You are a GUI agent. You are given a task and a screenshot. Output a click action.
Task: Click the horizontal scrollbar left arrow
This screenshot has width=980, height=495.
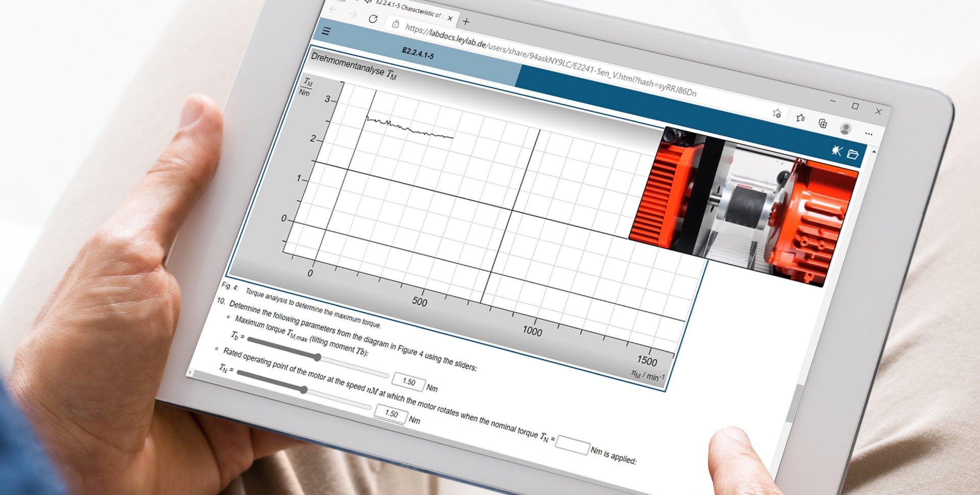point(190,373)
